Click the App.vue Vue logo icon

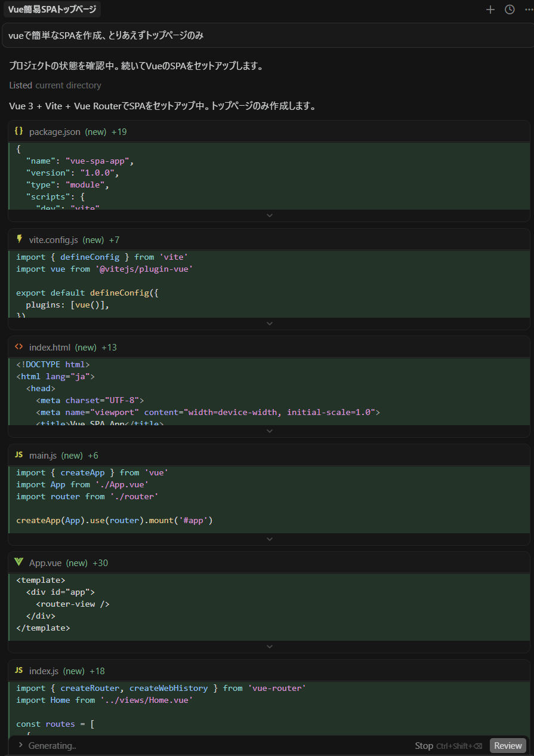click(x=19, y=563)
